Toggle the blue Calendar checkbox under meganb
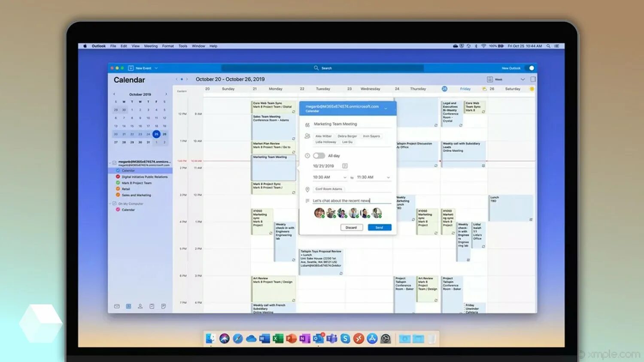 tap(118, 170)
